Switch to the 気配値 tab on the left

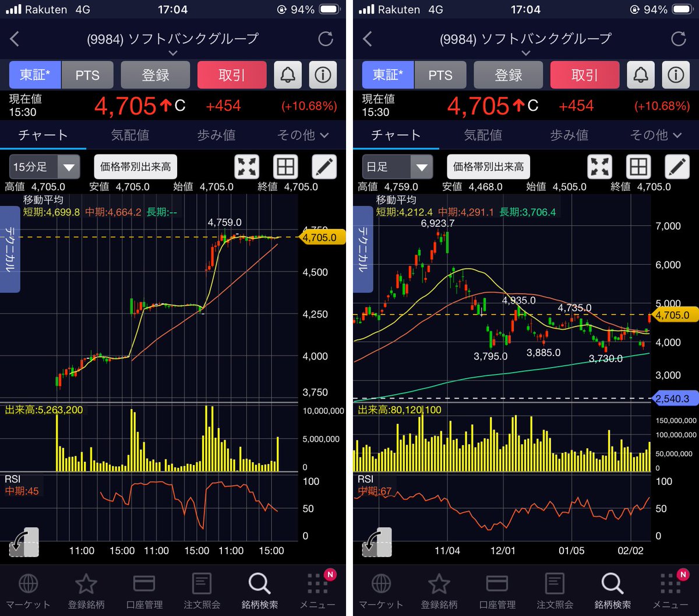tap(130, 135)
